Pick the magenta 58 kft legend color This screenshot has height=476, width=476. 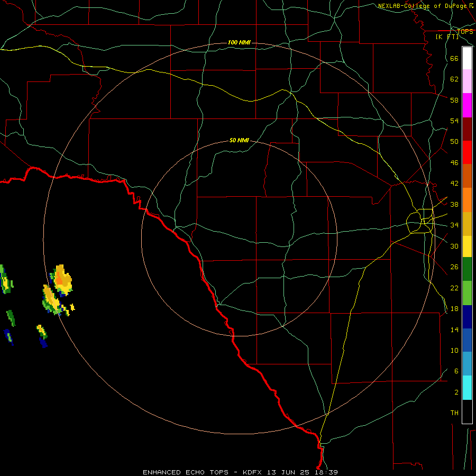pyautogui.click(x=467, y=105)
